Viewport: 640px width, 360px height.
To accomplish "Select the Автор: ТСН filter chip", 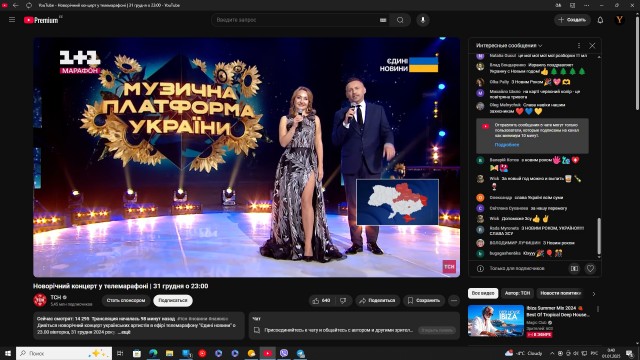I will tap(517, 293).
